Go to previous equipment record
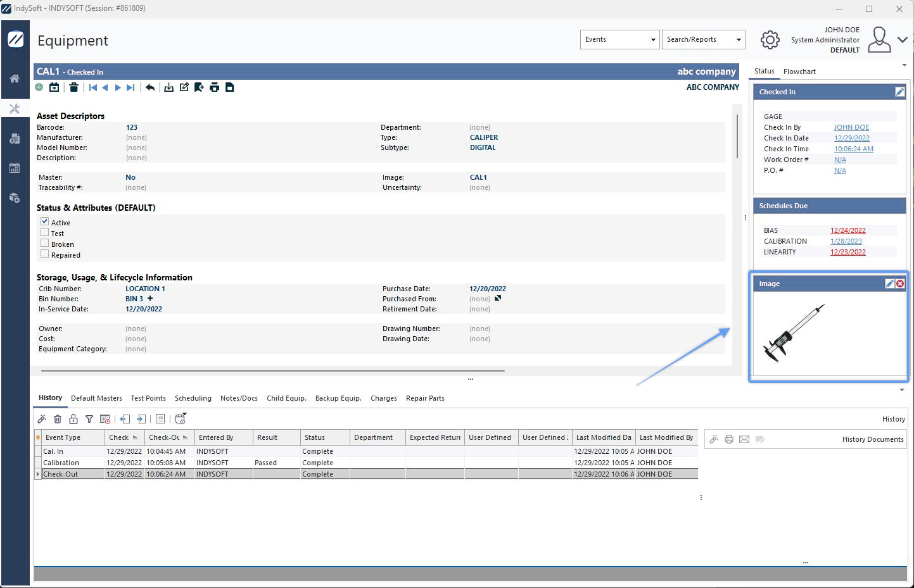 105,87
